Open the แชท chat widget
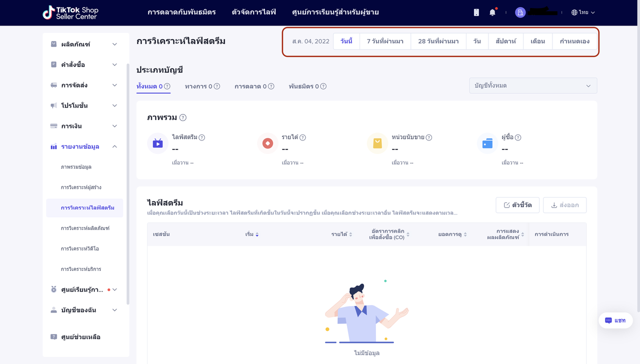Screen dimensions: 640x364 615,320
